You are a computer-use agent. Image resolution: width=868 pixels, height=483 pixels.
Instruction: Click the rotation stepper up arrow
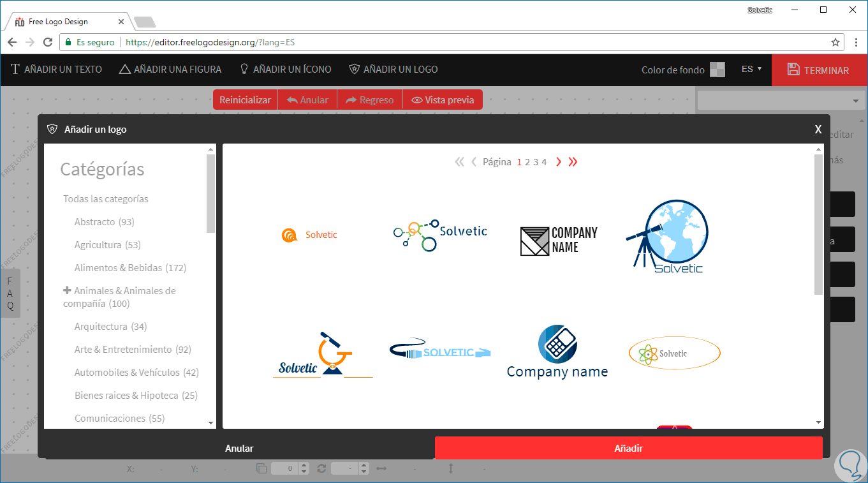364,465
